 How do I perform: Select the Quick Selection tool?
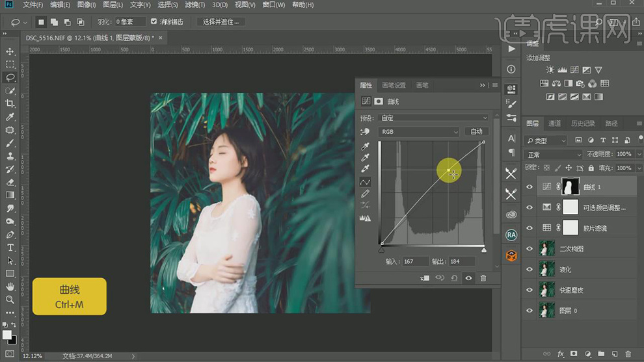(x=10, y=91)
